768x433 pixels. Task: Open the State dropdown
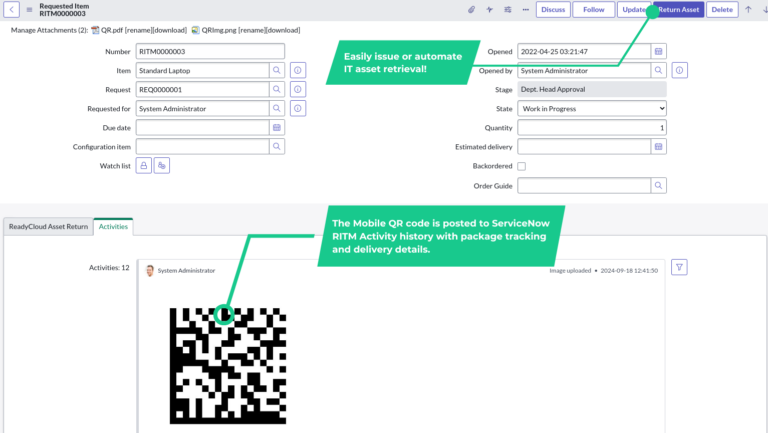[592, 108]
